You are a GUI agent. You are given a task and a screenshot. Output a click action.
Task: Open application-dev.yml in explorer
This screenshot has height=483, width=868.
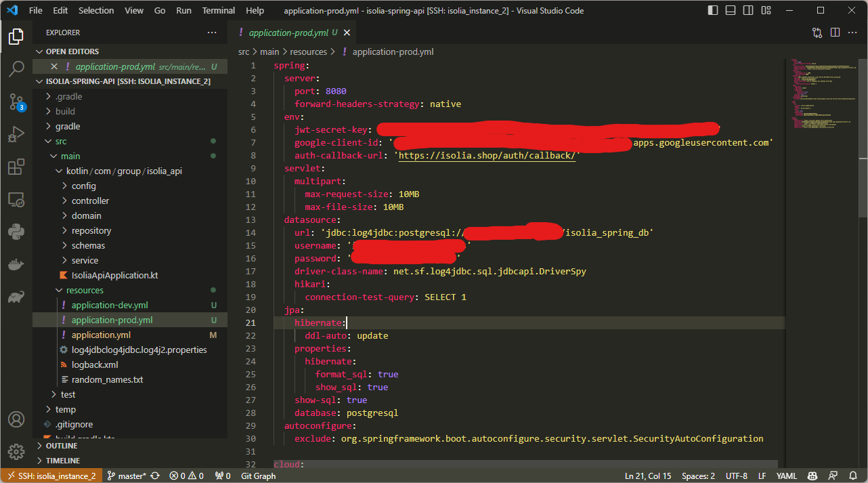pyautogui.click(x=130, y=305)
